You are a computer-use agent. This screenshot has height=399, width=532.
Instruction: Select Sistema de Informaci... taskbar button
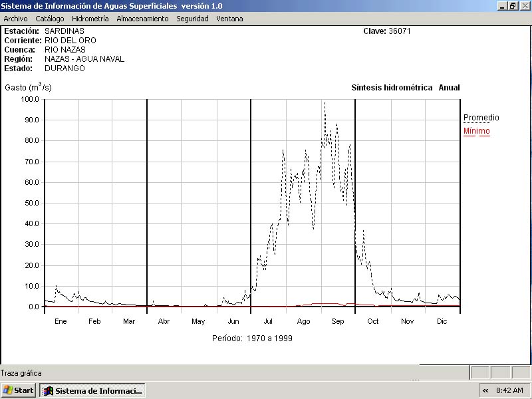92,390
